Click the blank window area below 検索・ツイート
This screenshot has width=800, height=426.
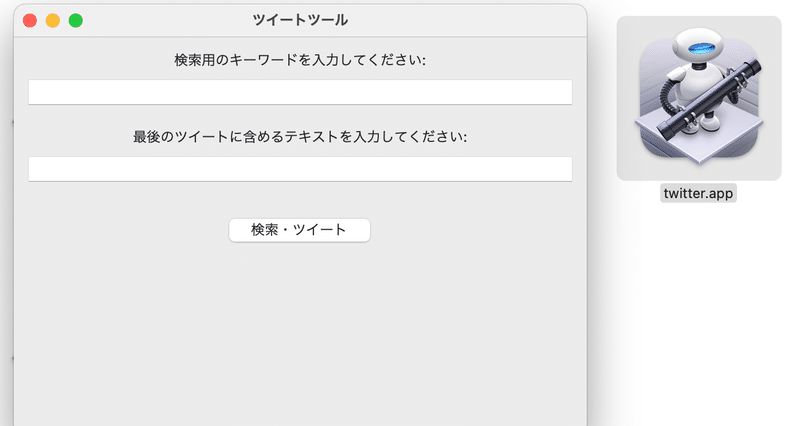300,332
